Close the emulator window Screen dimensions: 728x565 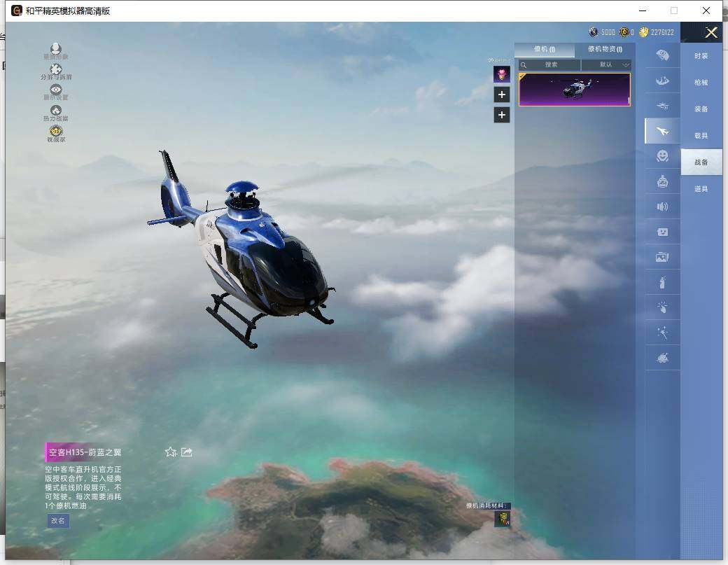coord(706,11)
